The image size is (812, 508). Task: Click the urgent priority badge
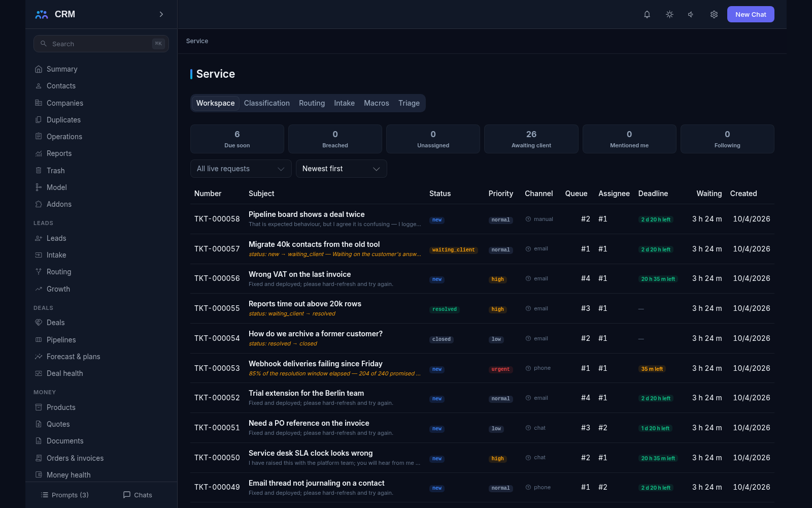[500, 369]
